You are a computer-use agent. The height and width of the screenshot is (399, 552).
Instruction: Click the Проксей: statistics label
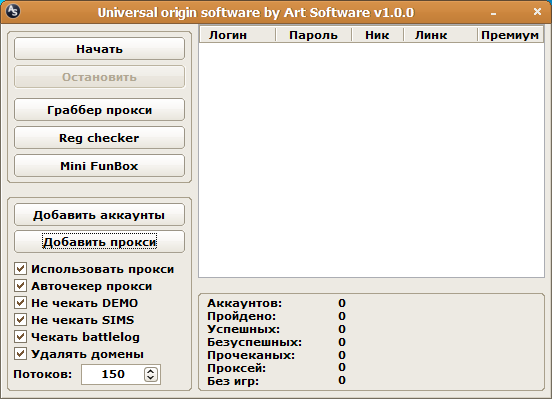pyautogui.click(x=236, y=368)
